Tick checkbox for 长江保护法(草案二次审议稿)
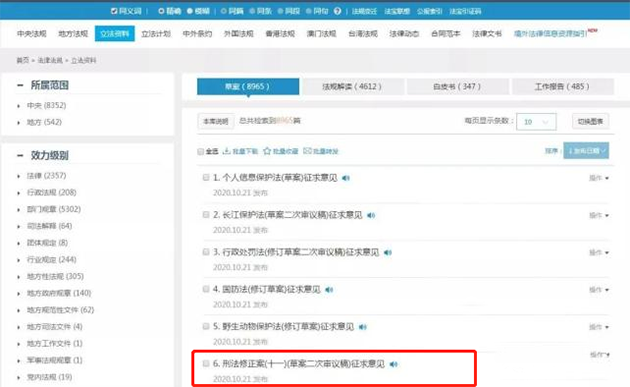This screenshot has height=387, width=630. tap(206, 215)
